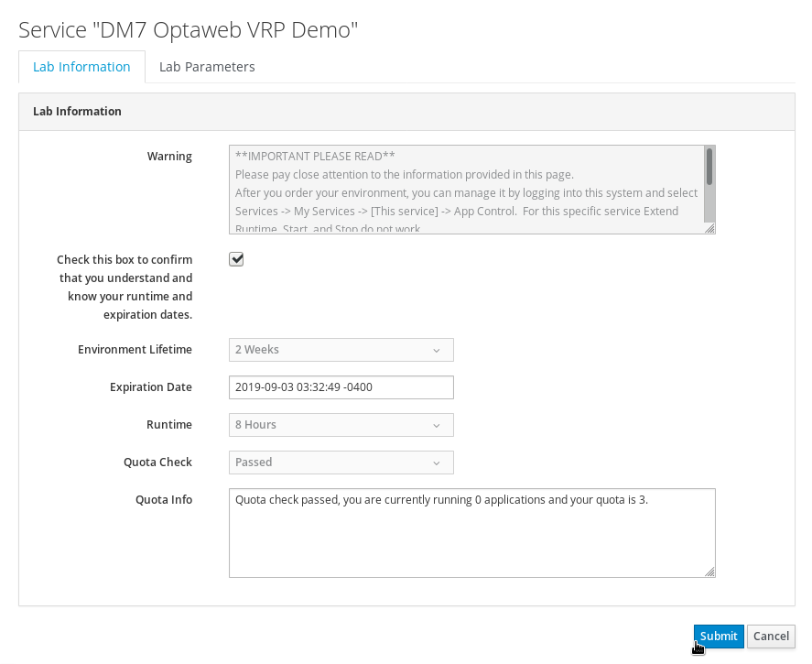This screenshot has height=664, width=812.
Task: Uncheck the runtime confirmation checkbox
Action: tap(236, 259)
